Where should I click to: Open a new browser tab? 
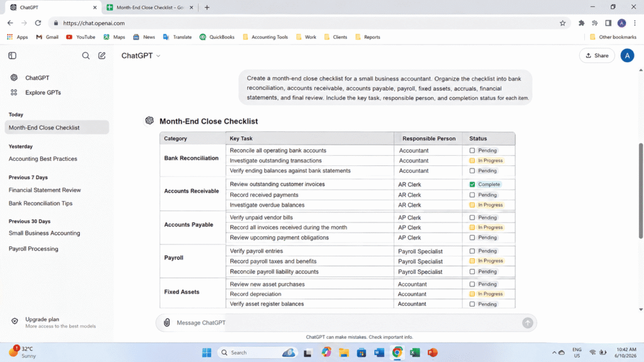pos(207,8)
